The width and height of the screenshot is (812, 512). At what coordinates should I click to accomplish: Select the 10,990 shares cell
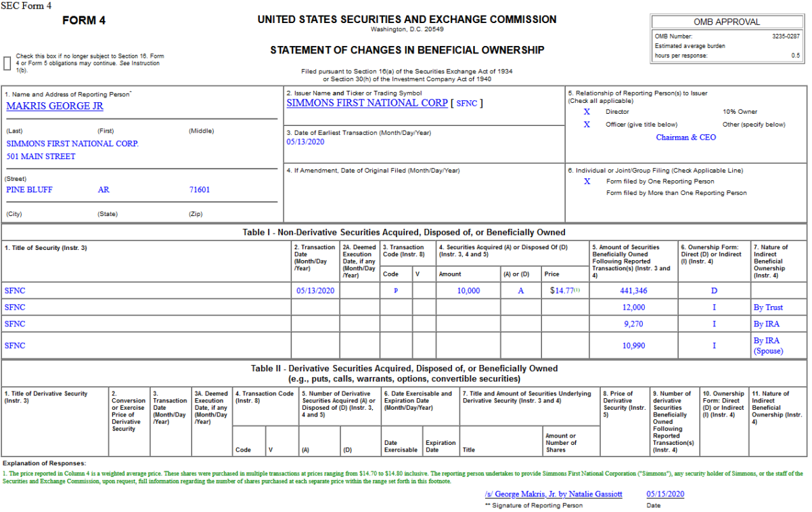[634, 345]
